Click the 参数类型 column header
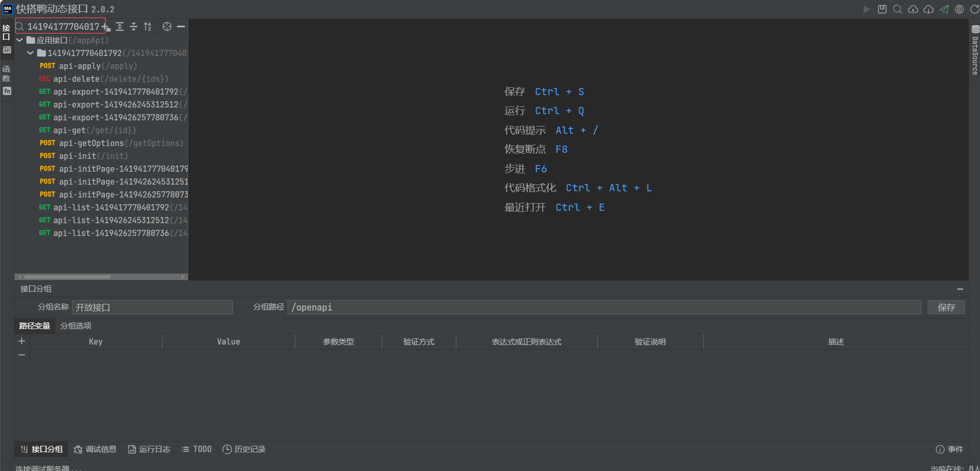The height and width of the screenshot is (471, 980). click(x=338, y=342)
